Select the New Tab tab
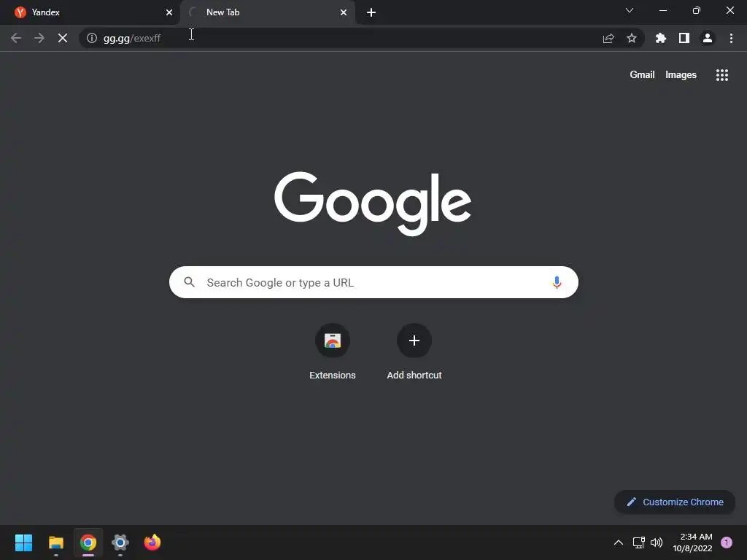Image resolution: width=747 pixels, height=560 pixels. pyautogui.click(x=268, y=12)
